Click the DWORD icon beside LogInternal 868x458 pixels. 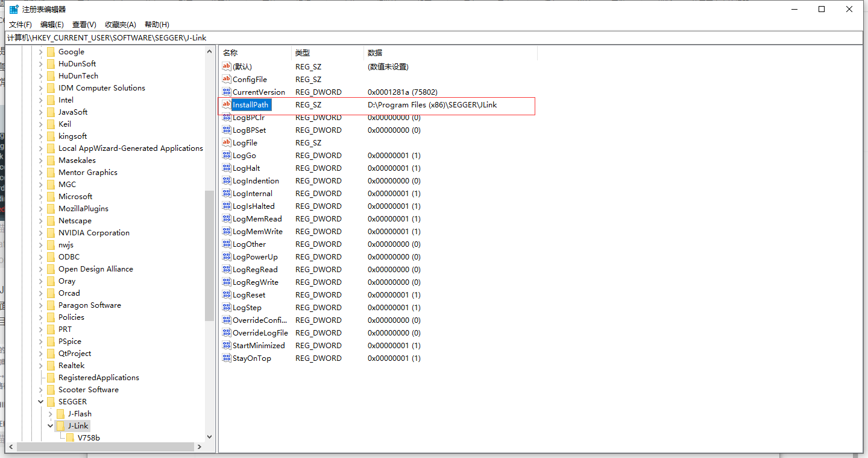tap(227, 193)
